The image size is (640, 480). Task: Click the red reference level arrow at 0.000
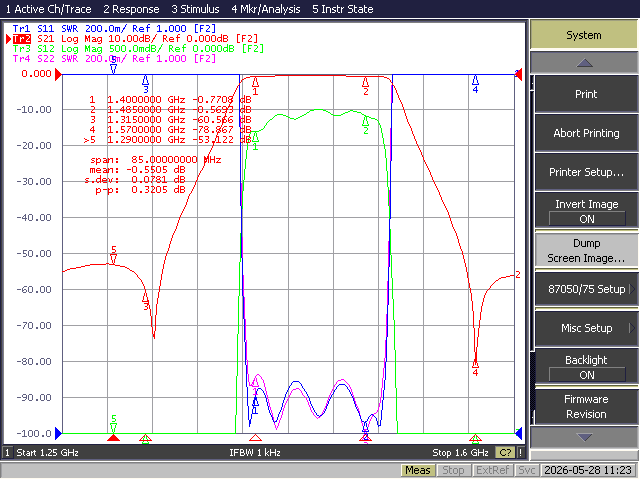[58, 74]
